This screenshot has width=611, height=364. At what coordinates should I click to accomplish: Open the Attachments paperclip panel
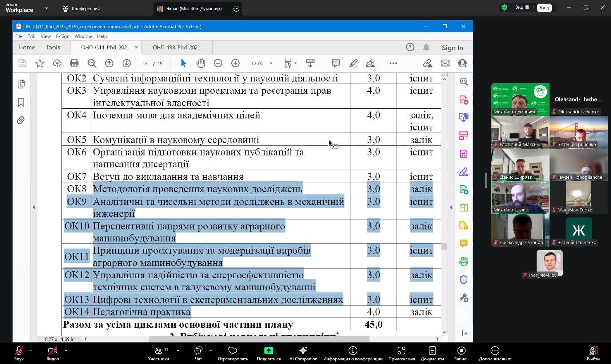[21, 120]
